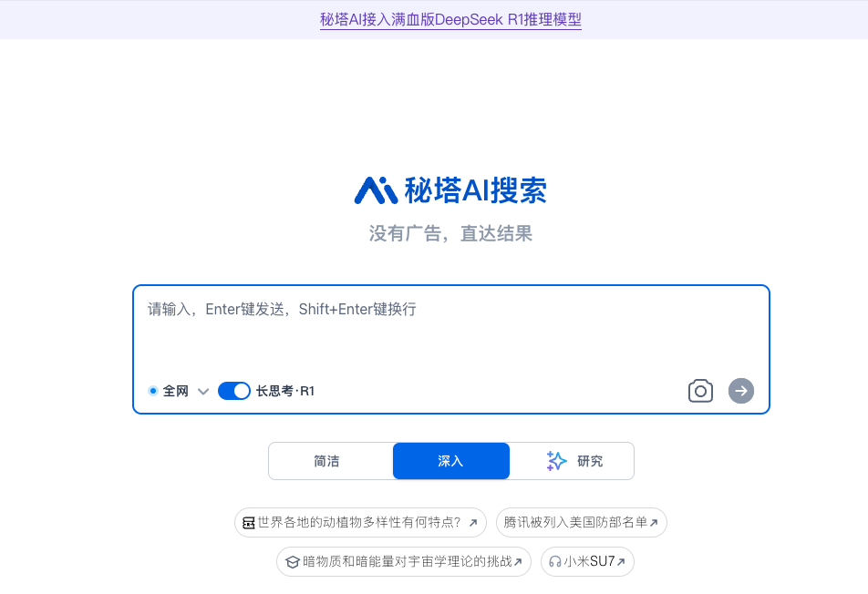Click the arrow icon after 腾讯被列入美国防部名单
Viewport: 868px width, 594px height.
click(x=654, y=523)
